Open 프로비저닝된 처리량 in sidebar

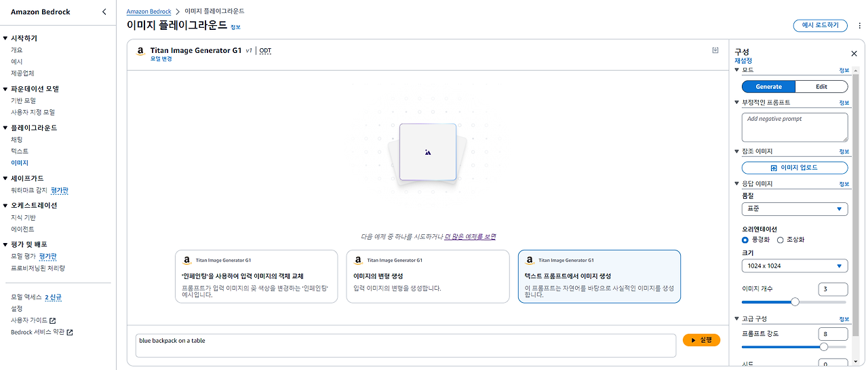tap(38, 268)
